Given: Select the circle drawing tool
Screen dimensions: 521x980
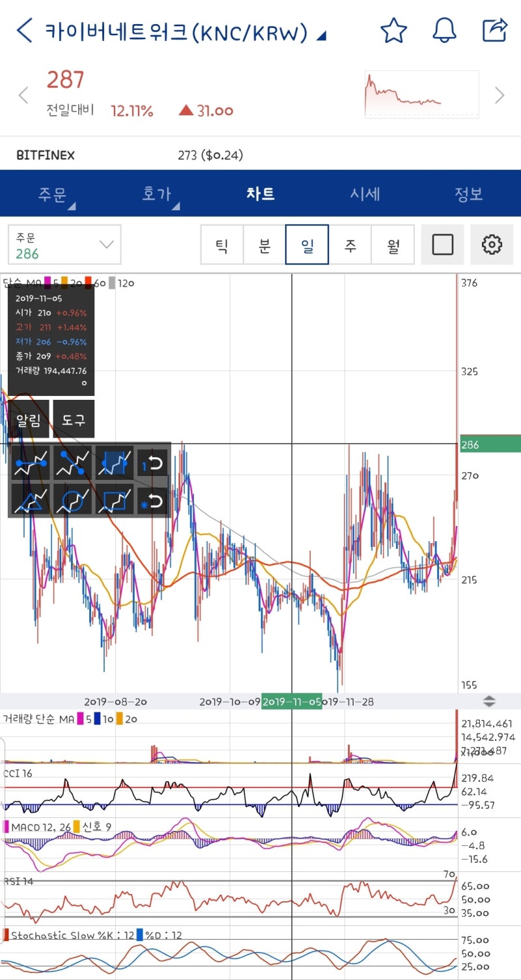Looking at the screenshot, I should point(72,499).
